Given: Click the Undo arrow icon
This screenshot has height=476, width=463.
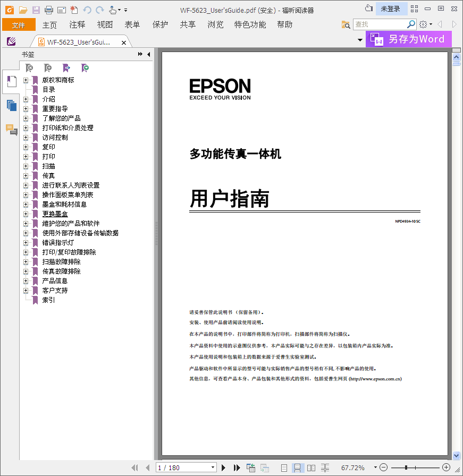Looking at the screenshot, I should pos(87,10).
